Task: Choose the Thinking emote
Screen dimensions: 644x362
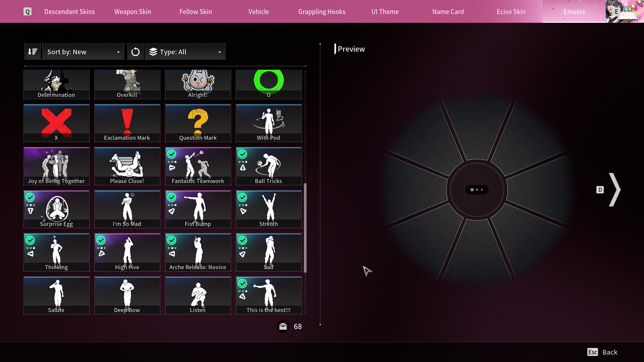Action: pyautogui.click(x=56, y=252)
